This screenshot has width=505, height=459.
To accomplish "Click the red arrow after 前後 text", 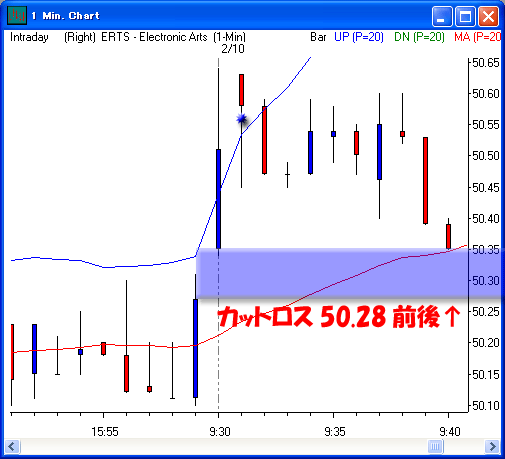I will pos(452,316).
